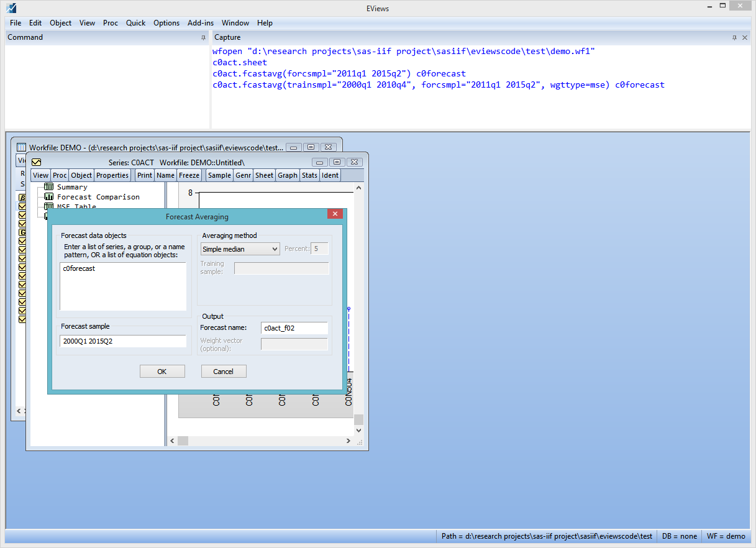Click the series window Object button

coord(81,175)
